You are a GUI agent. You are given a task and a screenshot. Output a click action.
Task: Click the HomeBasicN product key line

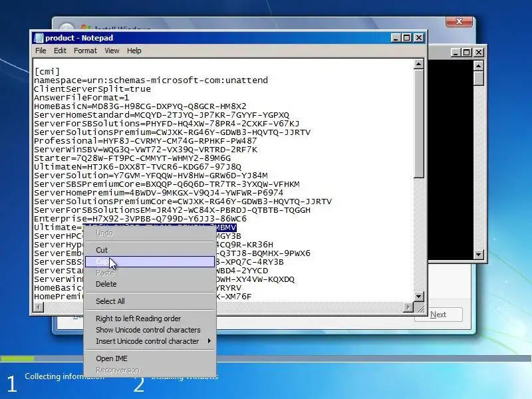coord(140,106)
